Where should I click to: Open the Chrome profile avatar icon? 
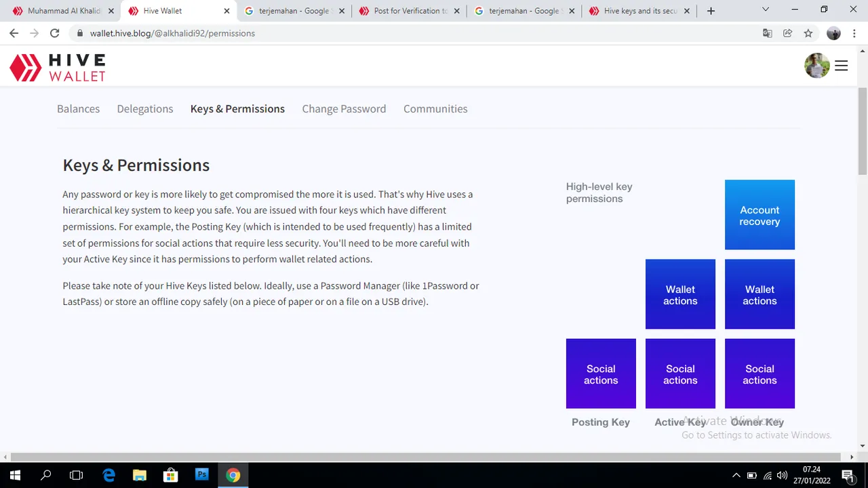833,33
